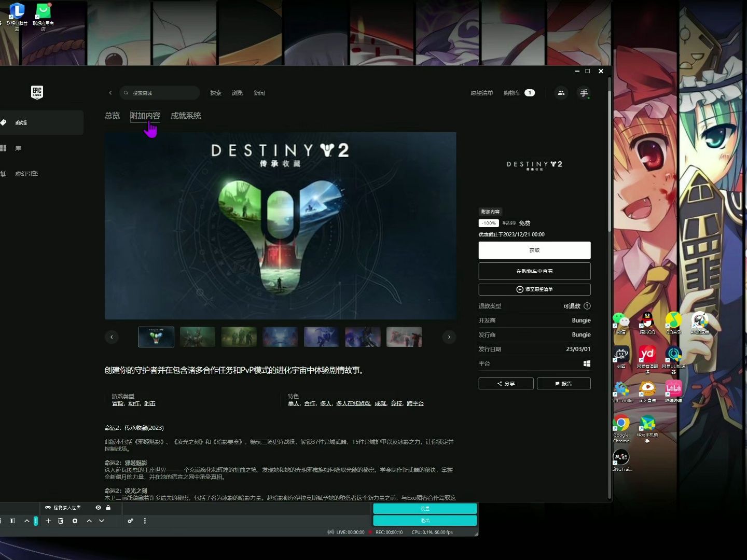Open the 射击 shooter genre link

point(150,403)
